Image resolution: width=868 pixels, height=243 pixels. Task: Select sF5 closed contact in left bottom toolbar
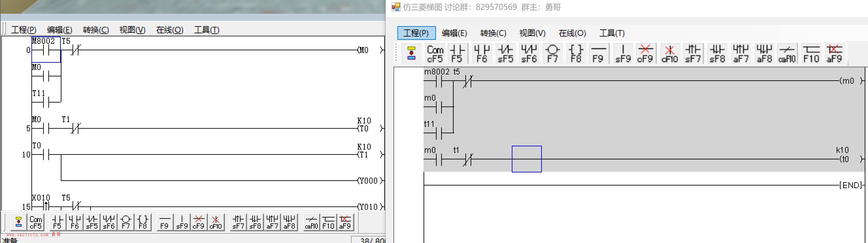click(92, 222)
